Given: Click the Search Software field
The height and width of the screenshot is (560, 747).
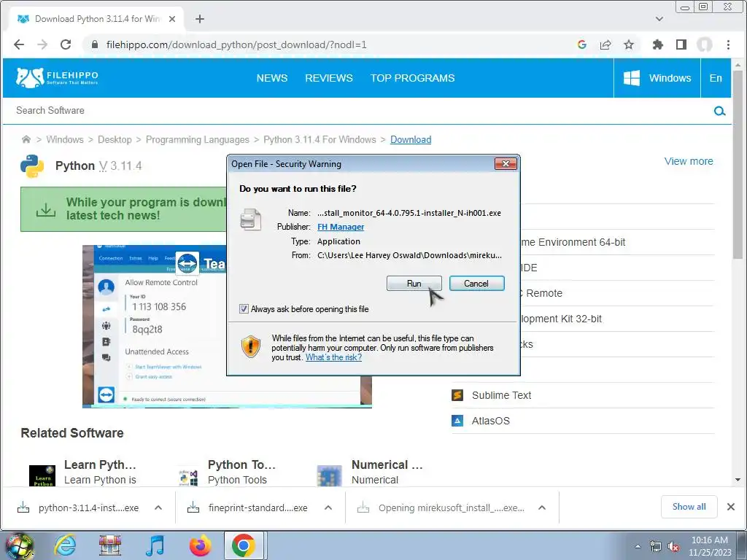Looking at the screenshot, I should pos(357,111).
